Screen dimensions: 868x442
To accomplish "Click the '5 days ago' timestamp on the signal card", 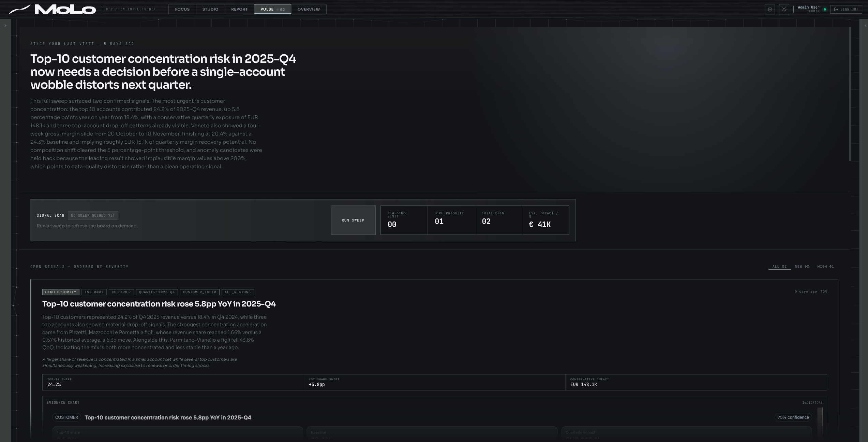I will (806, 291).
